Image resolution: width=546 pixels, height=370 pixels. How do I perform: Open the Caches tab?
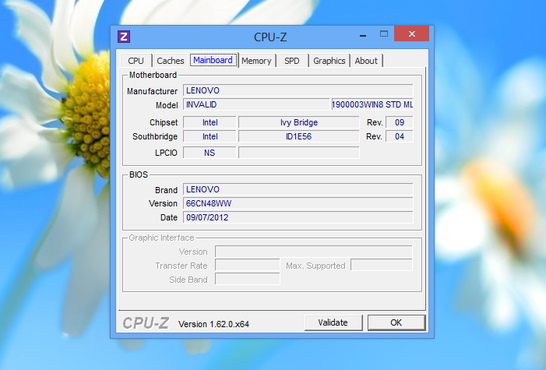[170, 61]
